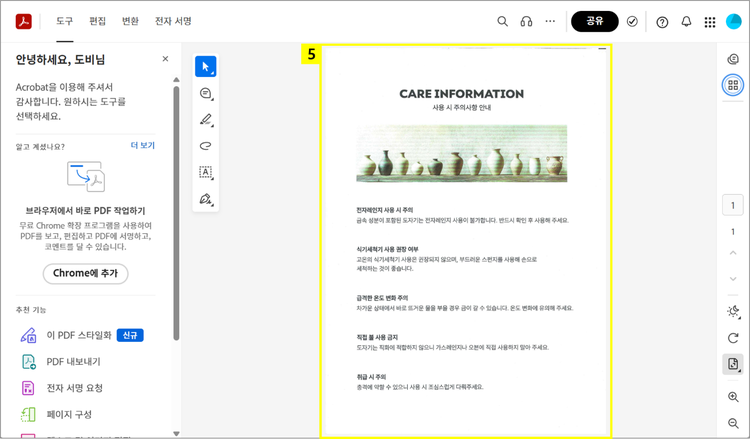The height and width of the screenshot is (439, 750).
Task: Open the three-dot more options menu
Action: click(x=550, y=21)
